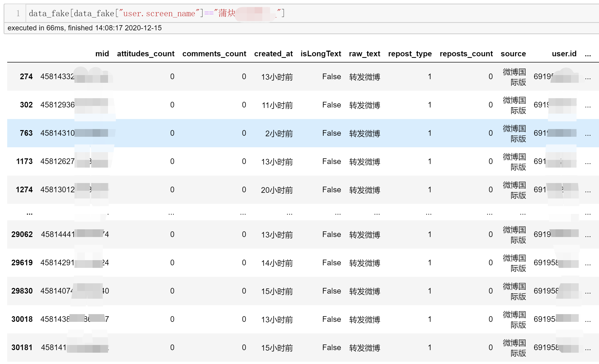Click the raw_text column header

click(x=364, y=54)
